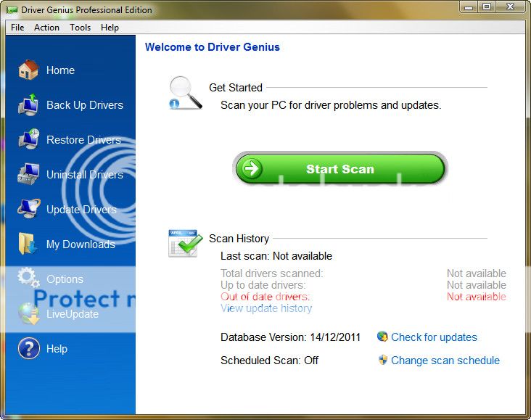Screen dimensions: 531x420
Task: Open the Help menu in menu bar
Action: pyautogui.click(x=110, y=28)
